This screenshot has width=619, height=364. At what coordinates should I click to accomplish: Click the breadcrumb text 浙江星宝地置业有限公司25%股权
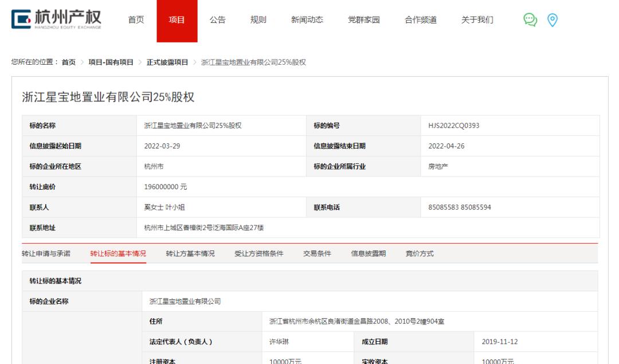(x=253, y=62)
